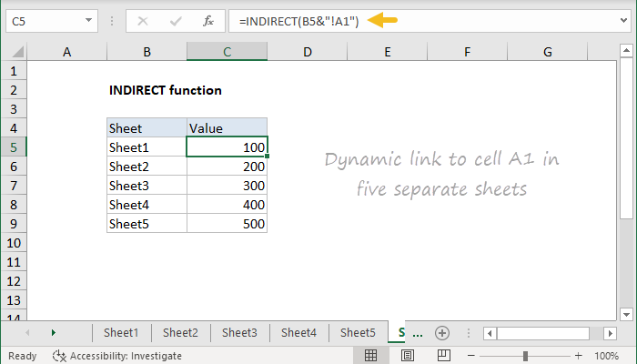Image resolution: width=637 pixels, height=364 pixels.
Task: Select the cell containing Sheet5
Action: click(147, 224)
